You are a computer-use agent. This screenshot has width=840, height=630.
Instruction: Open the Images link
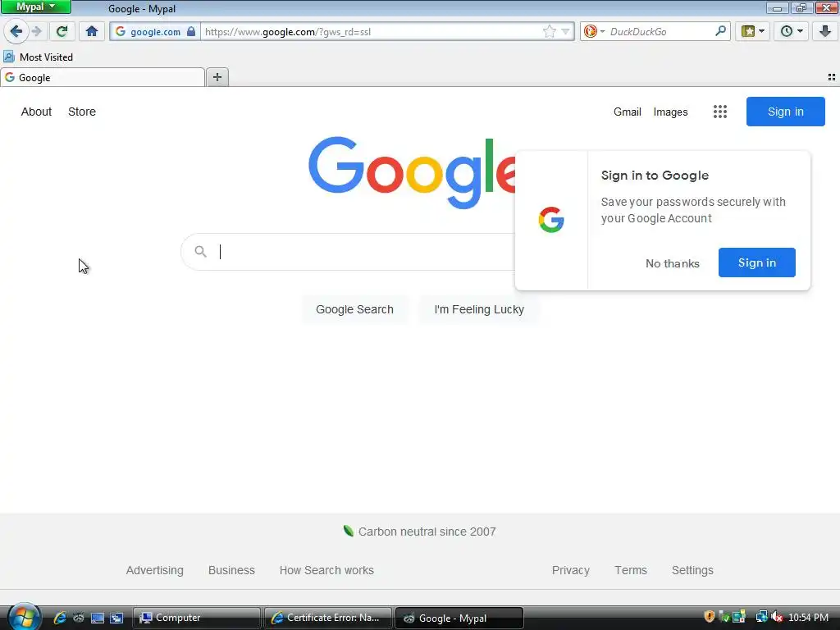point(670,112)
